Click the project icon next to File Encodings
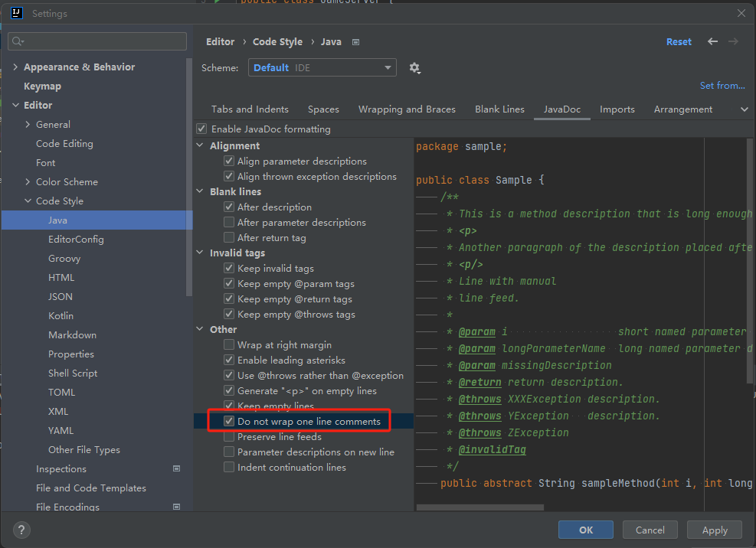Screen dimensions: 756x548 pos(176,507)
